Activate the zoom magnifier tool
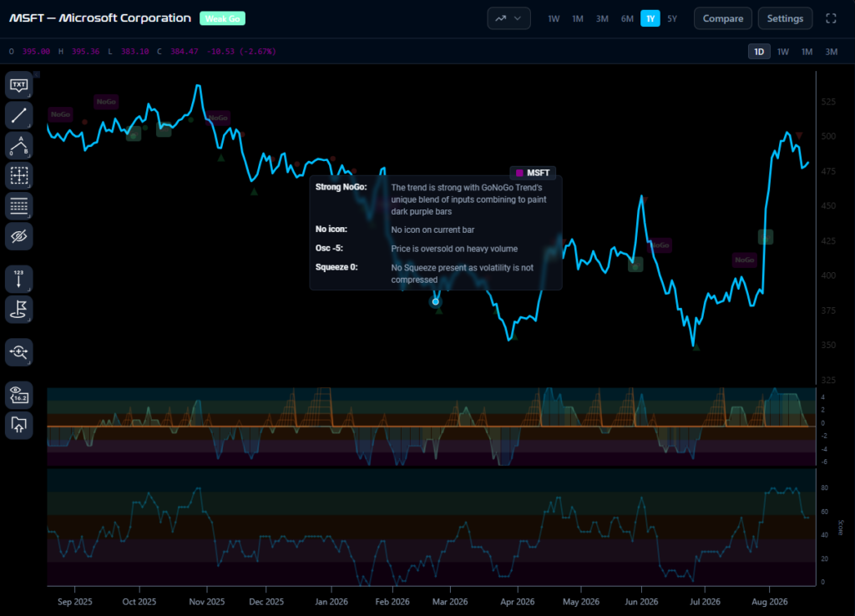The image size is (855, 616). coord(19,352)
